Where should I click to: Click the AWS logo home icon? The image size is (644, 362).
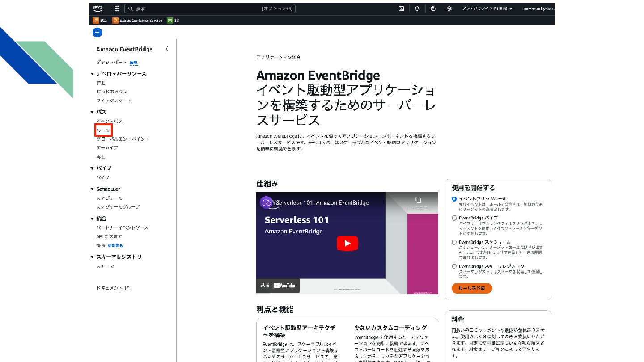pos(97,8)
